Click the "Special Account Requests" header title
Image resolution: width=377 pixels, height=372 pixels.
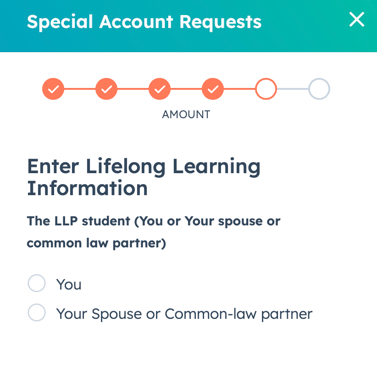click(144, 22)
